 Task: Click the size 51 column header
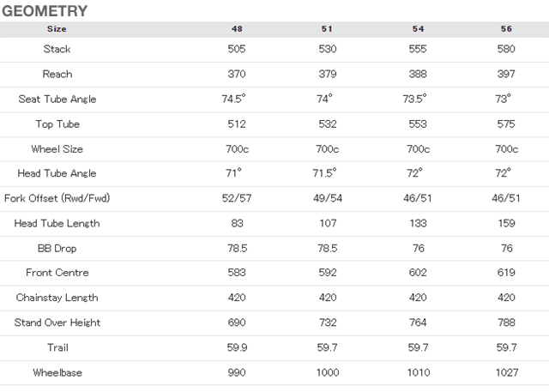pyautogui.click(x=327, y=29)
